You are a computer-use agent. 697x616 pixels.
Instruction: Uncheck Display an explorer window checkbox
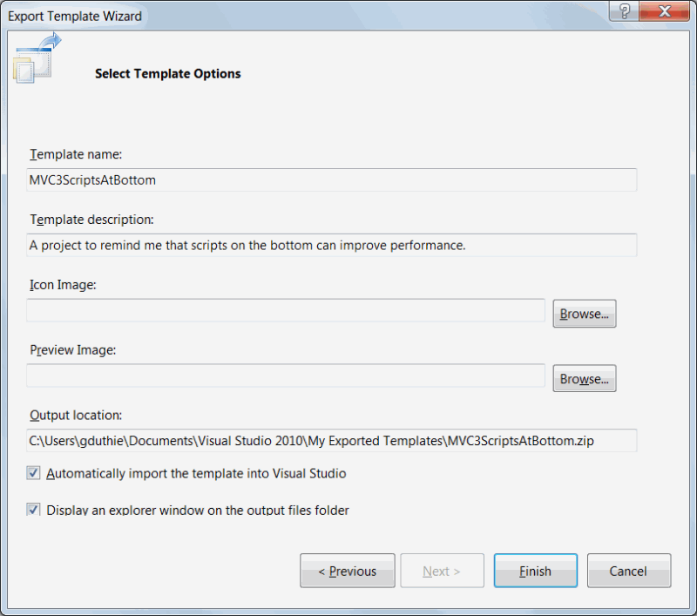pyautogui.click(x=34, y=510)
